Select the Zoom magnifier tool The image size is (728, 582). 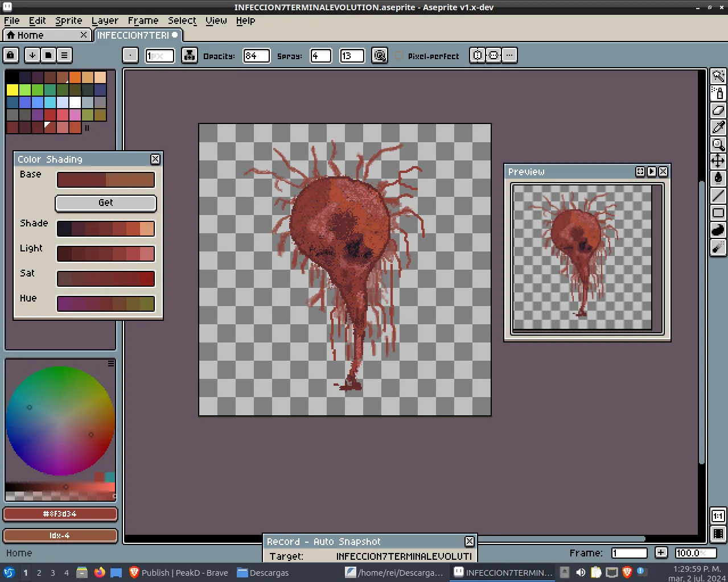[718, 145]
